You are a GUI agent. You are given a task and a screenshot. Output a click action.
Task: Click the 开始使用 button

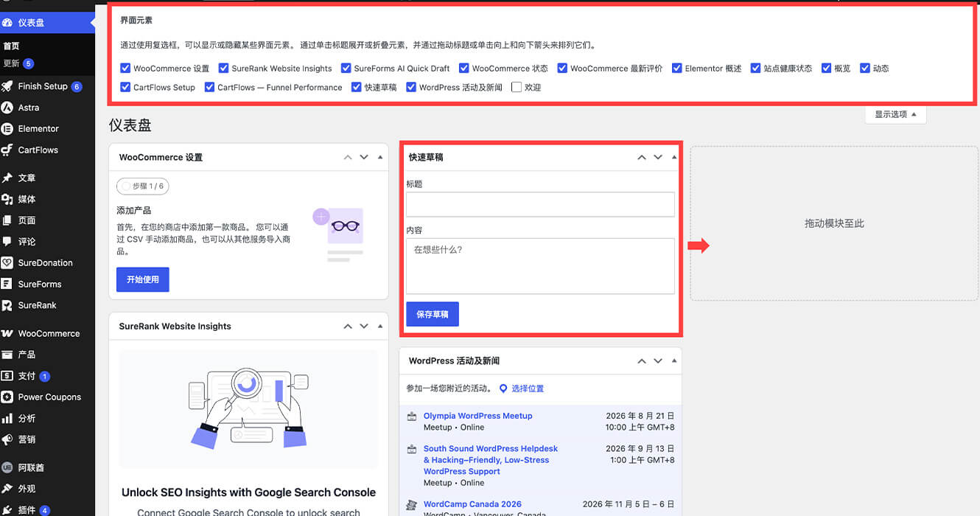click(143, 280)
